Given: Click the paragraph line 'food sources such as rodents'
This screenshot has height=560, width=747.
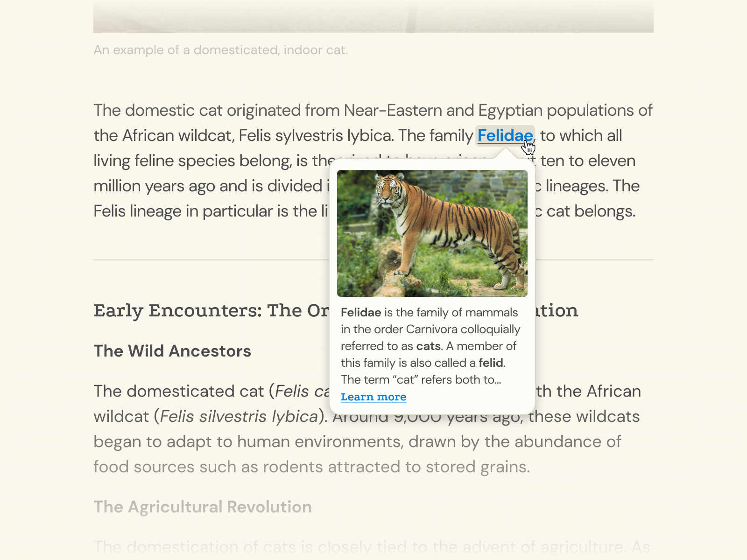Looking at the screenshot, I should pyautogui.click(x=311, y=467).
